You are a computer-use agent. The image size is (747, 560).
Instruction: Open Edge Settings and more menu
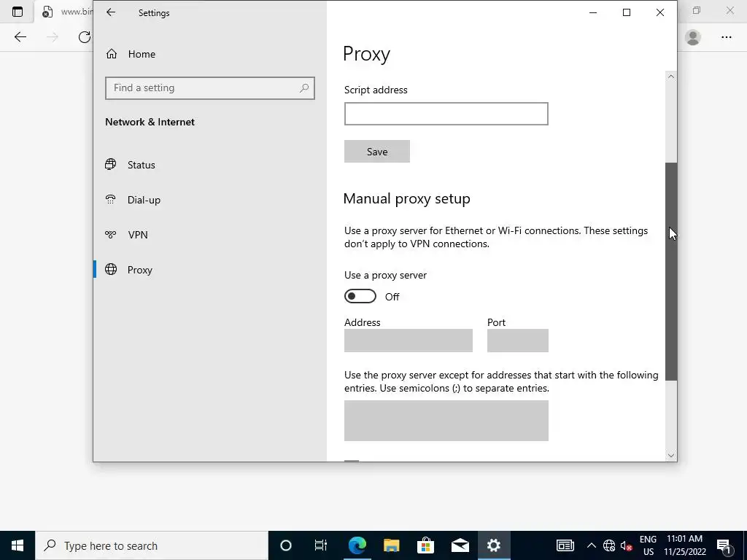(x=726, y=37)
